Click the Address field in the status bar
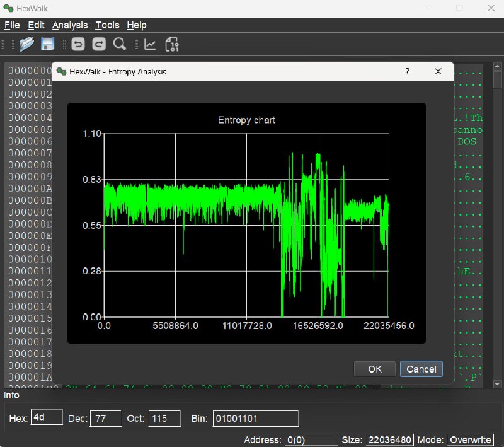 coord(312,439)
